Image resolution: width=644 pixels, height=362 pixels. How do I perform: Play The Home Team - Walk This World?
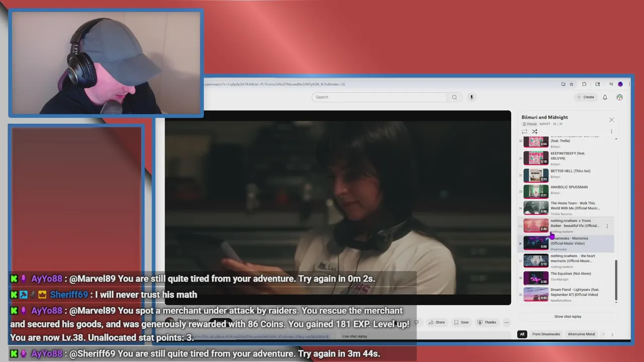click(567, 208)
